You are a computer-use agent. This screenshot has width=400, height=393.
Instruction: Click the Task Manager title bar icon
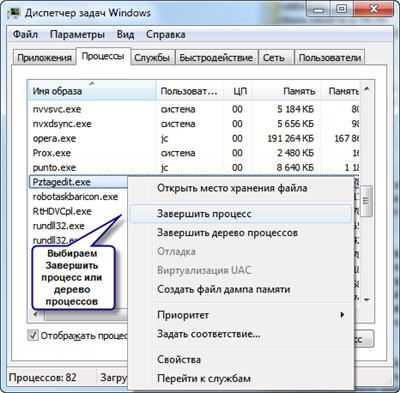coord(15,13)
